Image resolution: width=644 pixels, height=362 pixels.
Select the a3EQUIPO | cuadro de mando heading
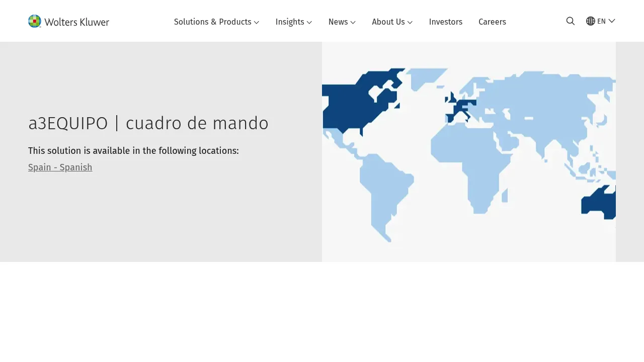pyautogui.click(x=148, y=123)
